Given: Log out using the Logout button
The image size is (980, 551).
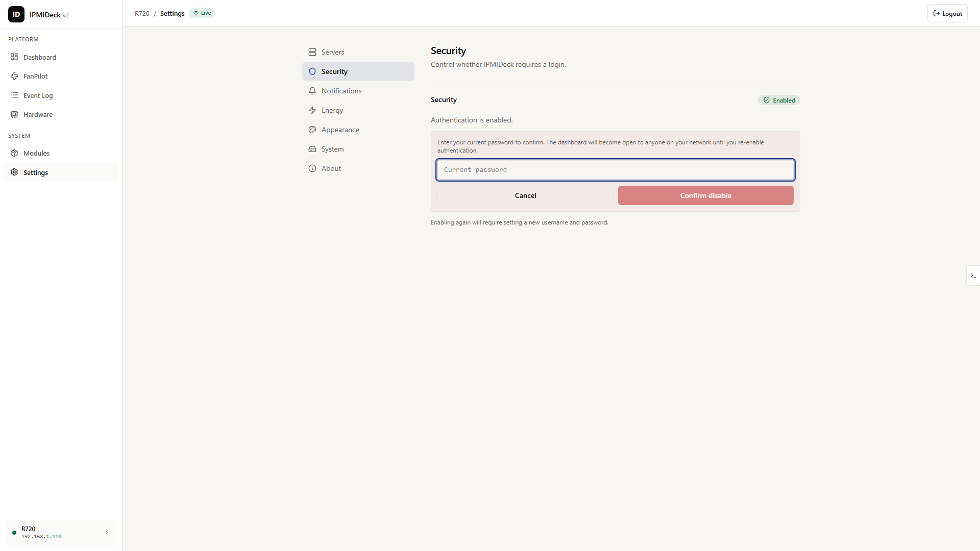Looking at the screenshot, I should tap(947, 14).
